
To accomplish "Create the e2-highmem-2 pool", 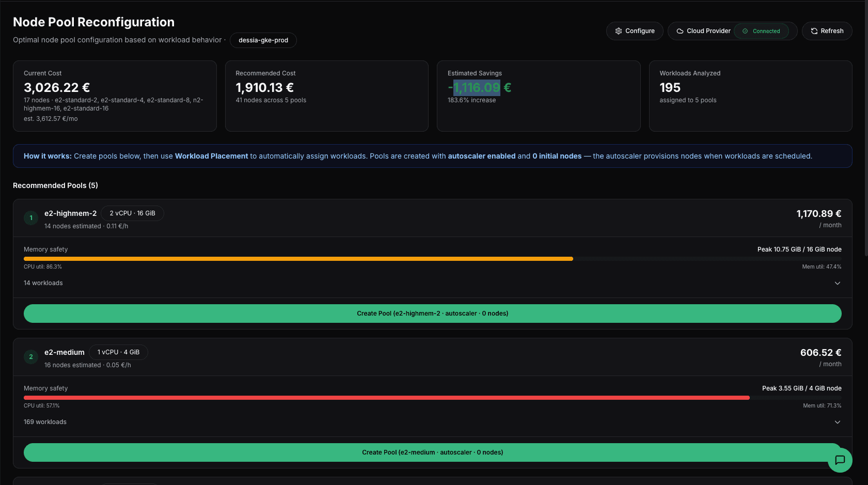I will pos(433,314).
